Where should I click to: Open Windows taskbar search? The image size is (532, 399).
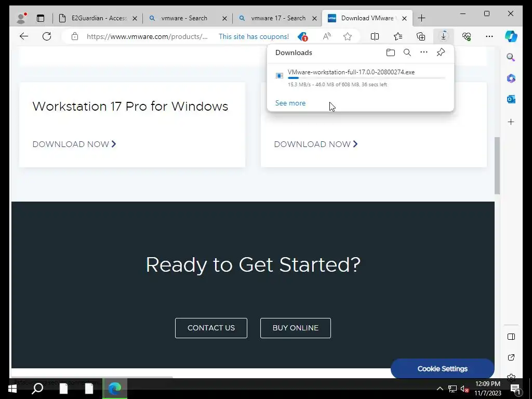(37, 389)
